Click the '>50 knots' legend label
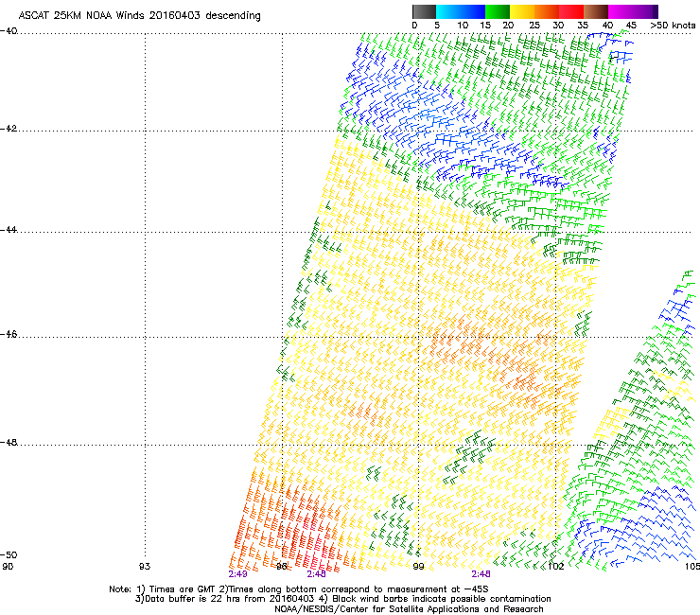700x615 pixels. [x=673, y=26]
